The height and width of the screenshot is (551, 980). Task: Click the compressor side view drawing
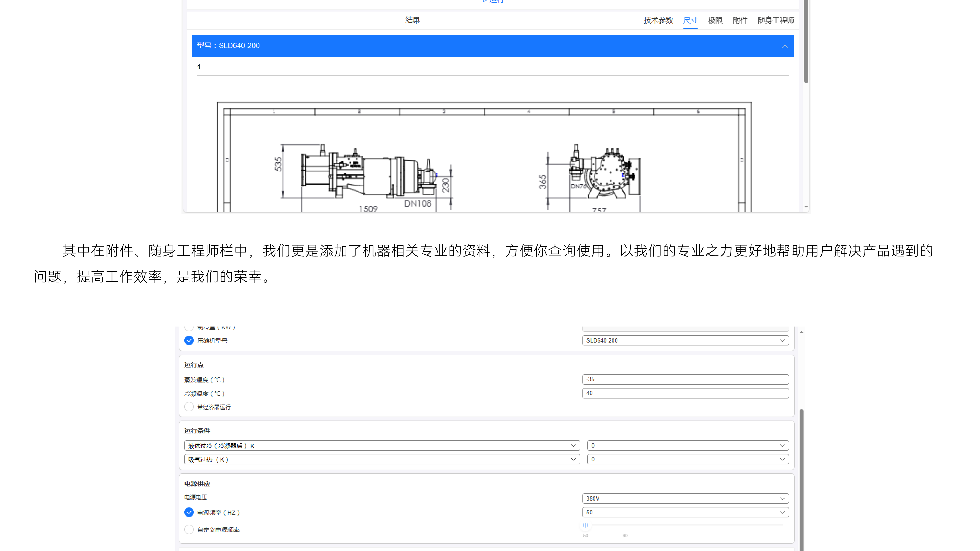click(x=369, y=171)
